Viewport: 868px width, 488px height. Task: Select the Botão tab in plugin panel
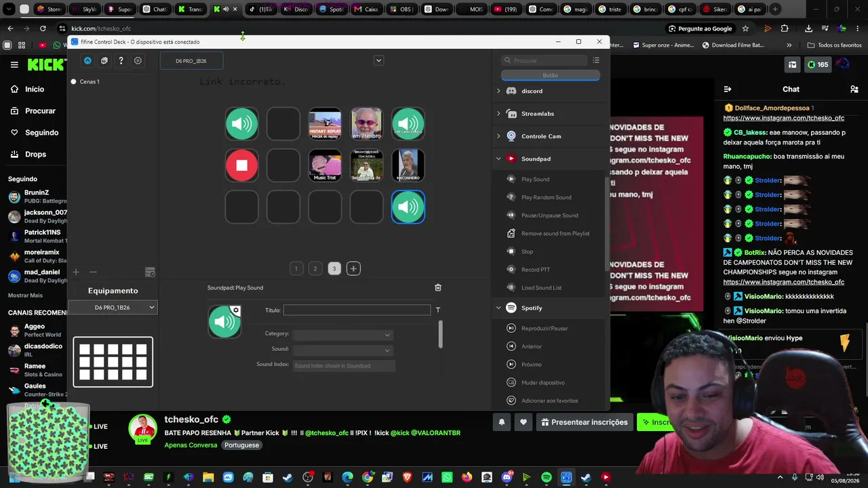pyautogui.click(x=550, y=75)
